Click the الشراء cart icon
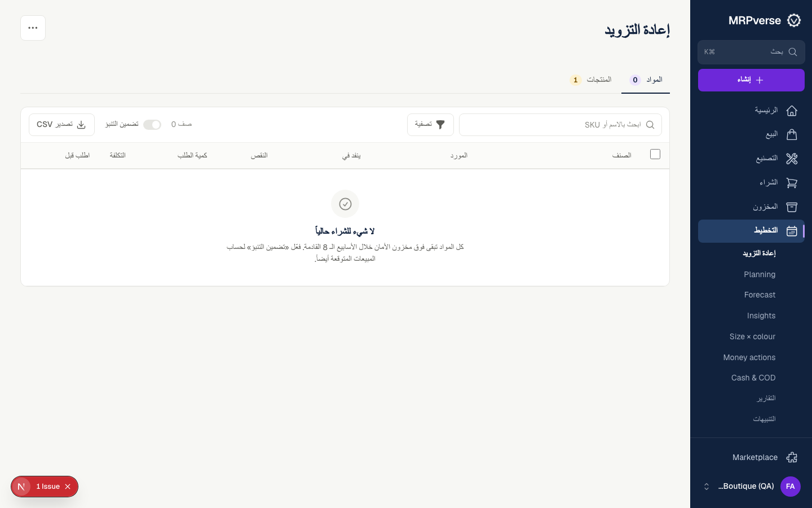Image resolution: width=812 pixels, height=508 pixels. 792,183
